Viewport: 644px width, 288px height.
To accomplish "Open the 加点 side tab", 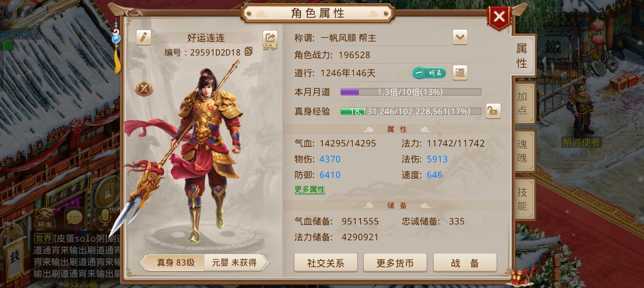I will tap(523, 103).
